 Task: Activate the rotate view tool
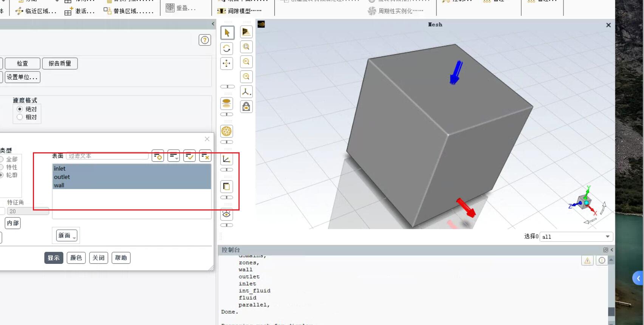(227, 48)
